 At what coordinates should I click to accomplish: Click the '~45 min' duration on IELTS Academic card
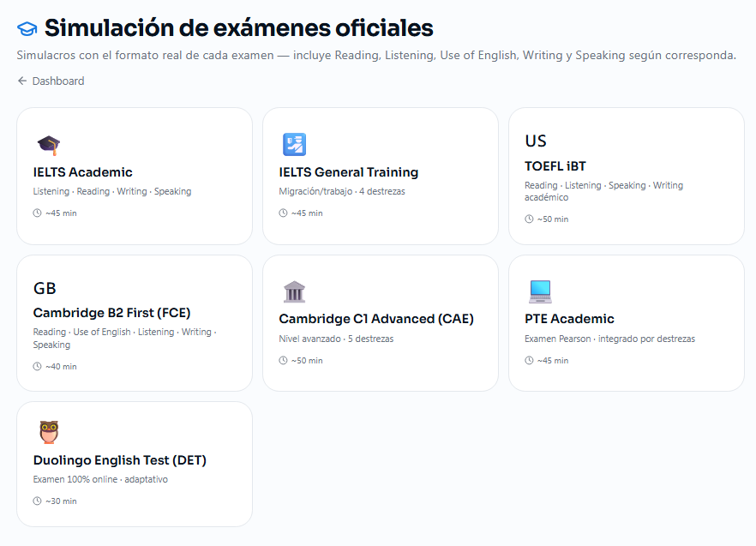[61, 213]
